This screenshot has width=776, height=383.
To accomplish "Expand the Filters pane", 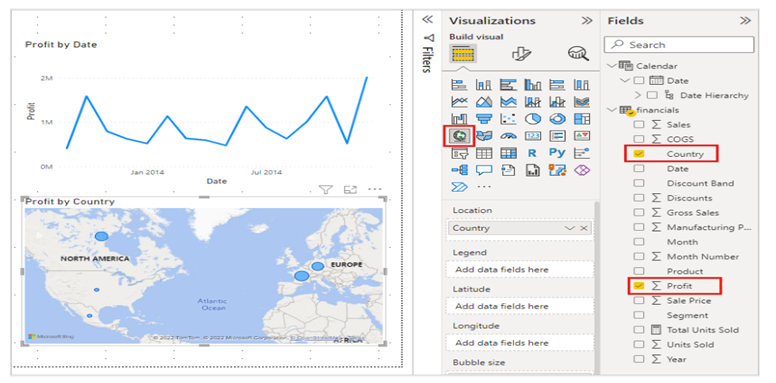I will click(428, 20).
